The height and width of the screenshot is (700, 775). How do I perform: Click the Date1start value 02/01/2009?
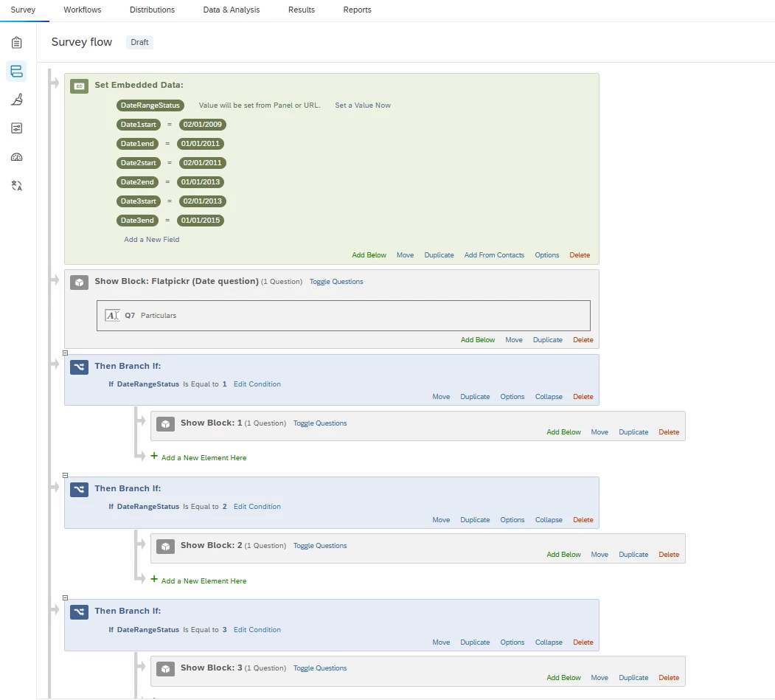203,125
